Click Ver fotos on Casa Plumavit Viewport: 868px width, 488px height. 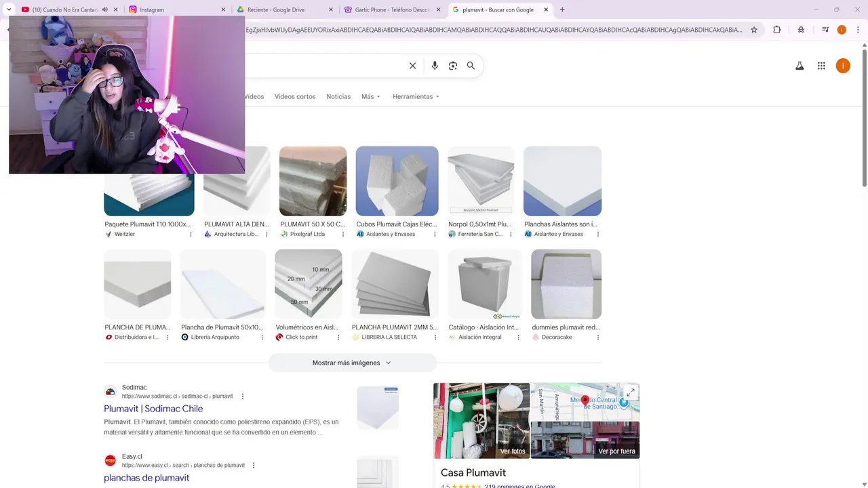(513, 451)
